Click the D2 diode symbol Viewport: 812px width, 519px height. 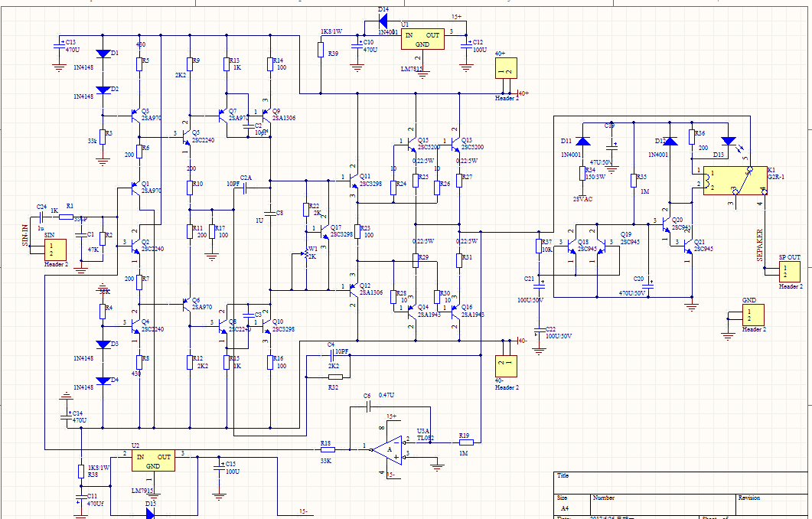[103, 90]
